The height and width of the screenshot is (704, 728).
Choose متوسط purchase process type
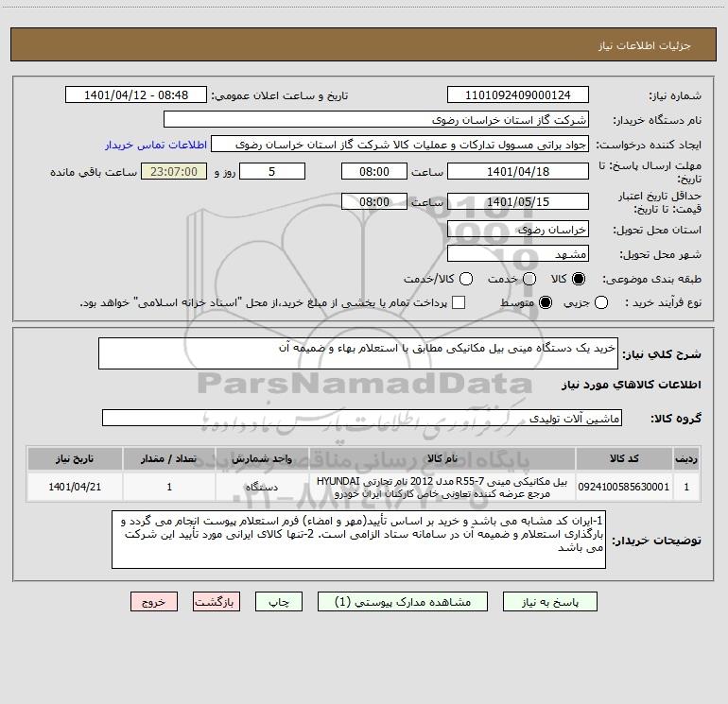[546, 303]
